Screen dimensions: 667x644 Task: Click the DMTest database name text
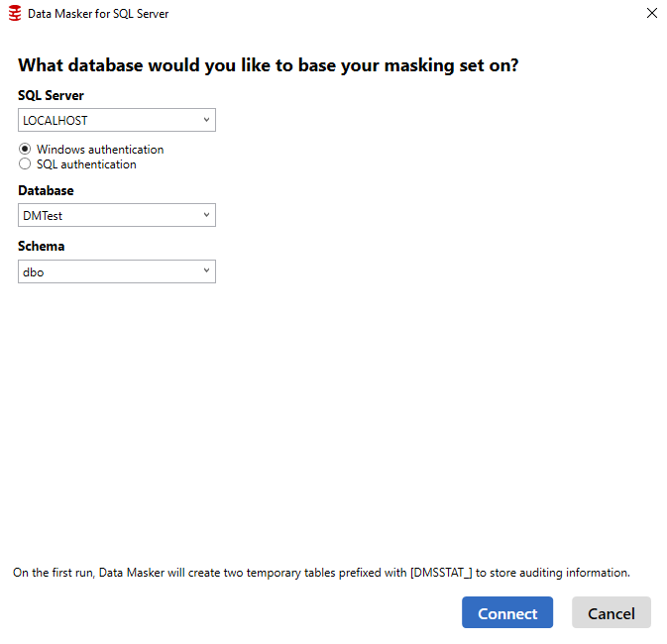tap(43, 216)
